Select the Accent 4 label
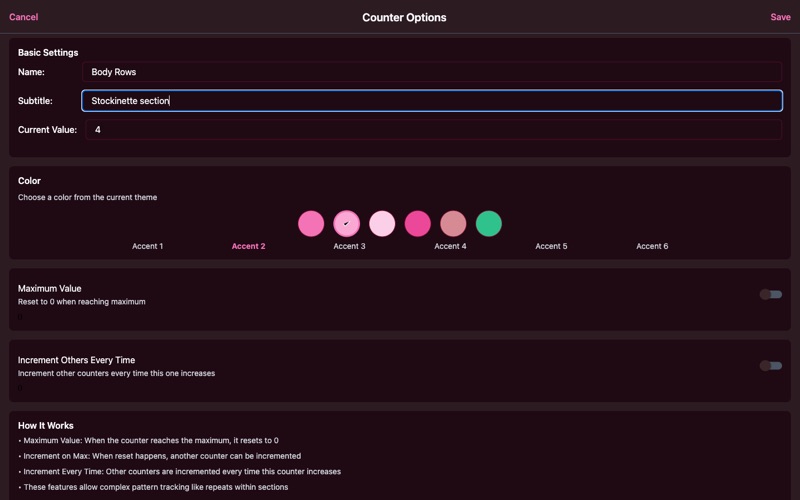 coord(450,246)
